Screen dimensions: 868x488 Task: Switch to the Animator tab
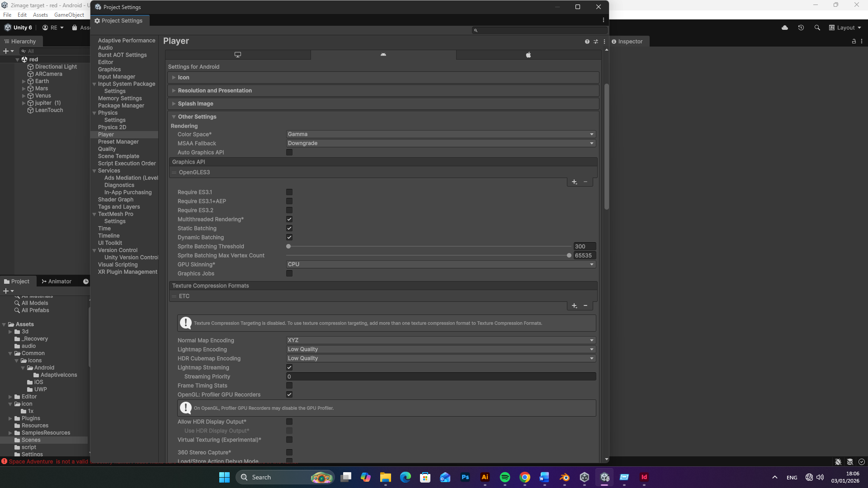pyautogui.click(x=57, y=282)
